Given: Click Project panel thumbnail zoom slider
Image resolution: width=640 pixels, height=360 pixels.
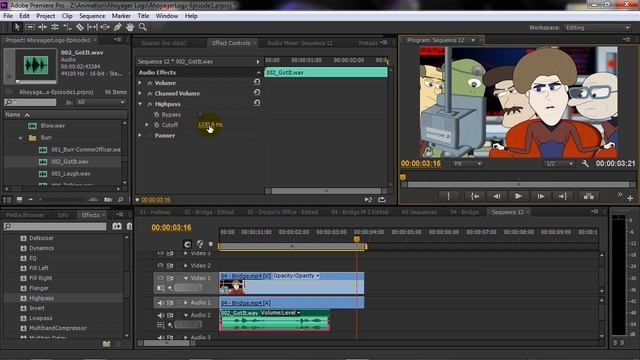Looking at the screenshot, I should (x=63, y=200).
